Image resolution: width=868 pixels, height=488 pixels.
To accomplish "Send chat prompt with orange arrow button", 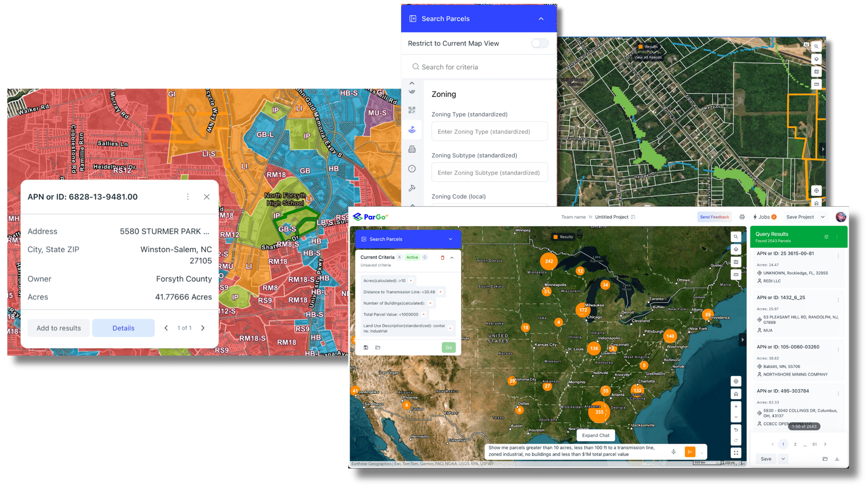I will coord(690,452).
